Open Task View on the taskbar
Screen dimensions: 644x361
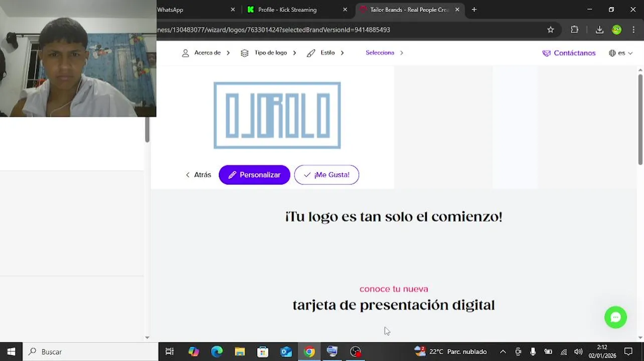click(170, 351)
